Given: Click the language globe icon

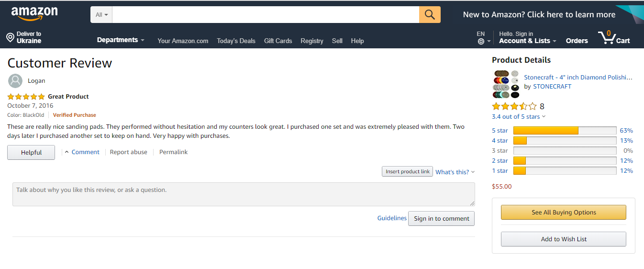Looking at the screenshot, I should coord(481,41).
